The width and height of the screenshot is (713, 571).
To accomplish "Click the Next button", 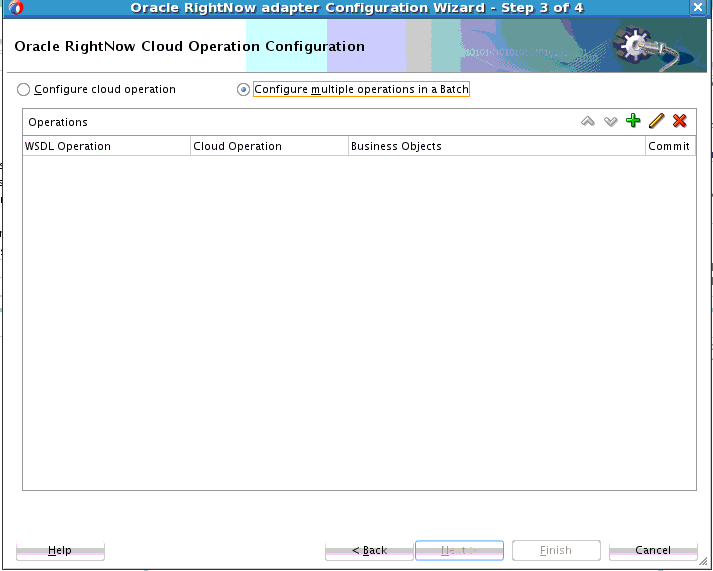I will pyautogui.click(x=459, y=551).
